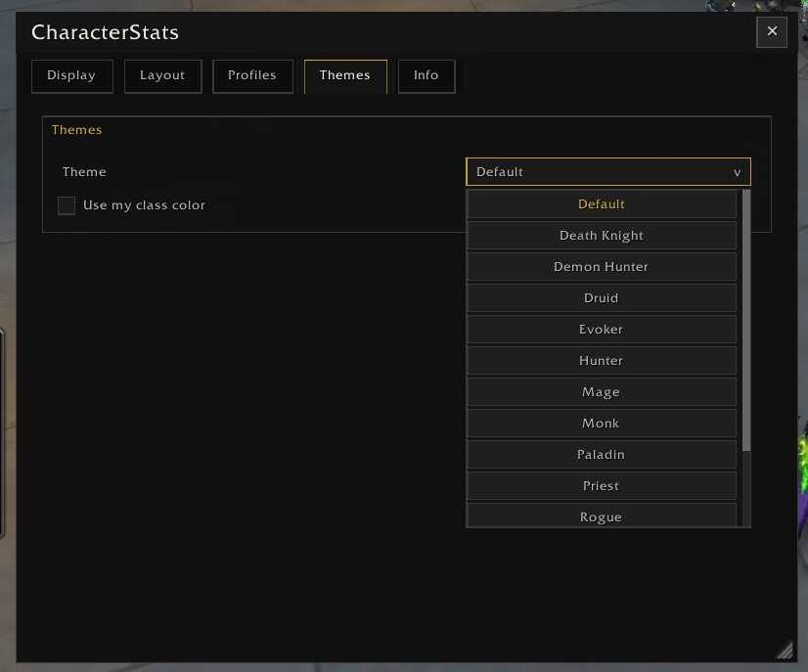
Task: Select the Themes tab
Action: coord(345,76)
